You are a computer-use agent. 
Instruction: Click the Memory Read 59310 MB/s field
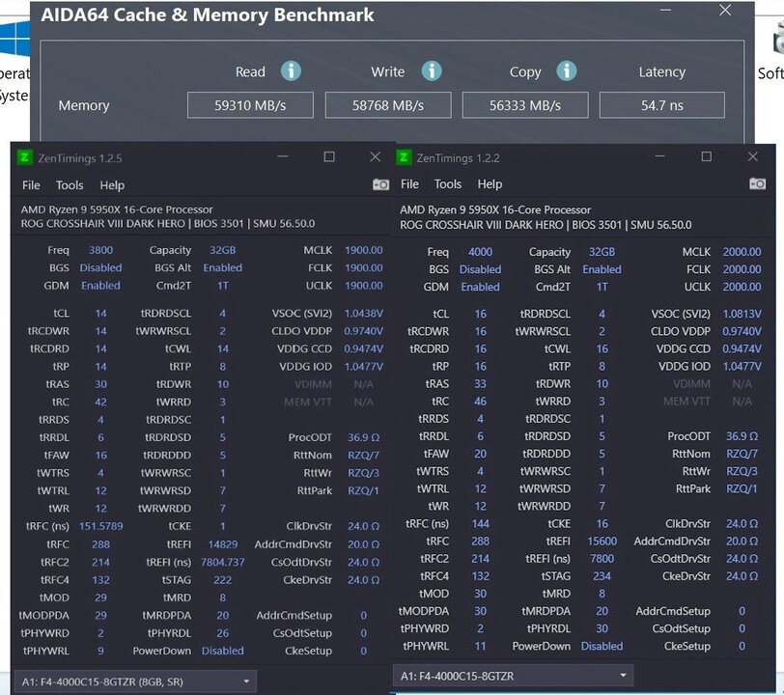(250, 105)
